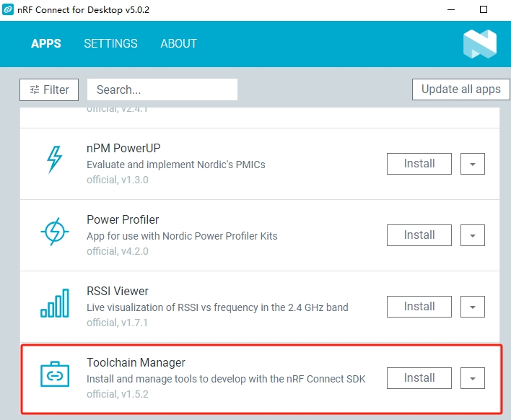The image size is (511, 420).
Task: Click the nRF Connect title bar icon
Action: pyautogui.click(x=8, y=9)
